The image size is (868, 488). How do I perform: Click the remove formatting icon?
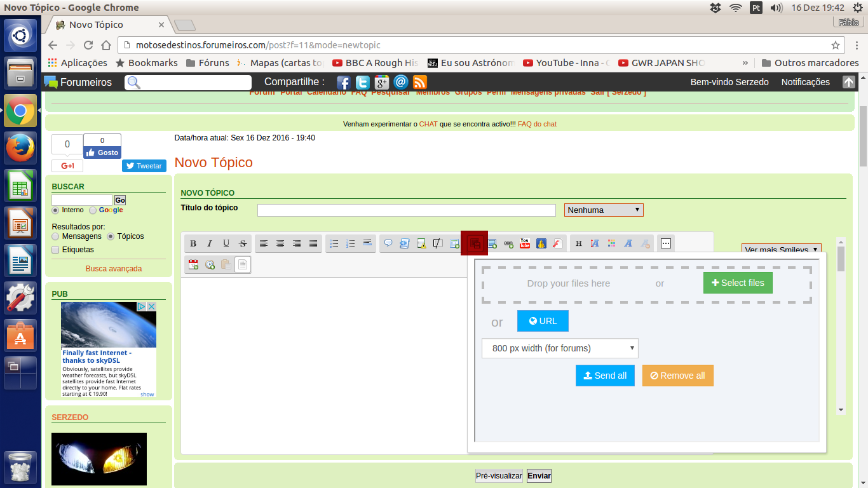(x=645, y=243)
